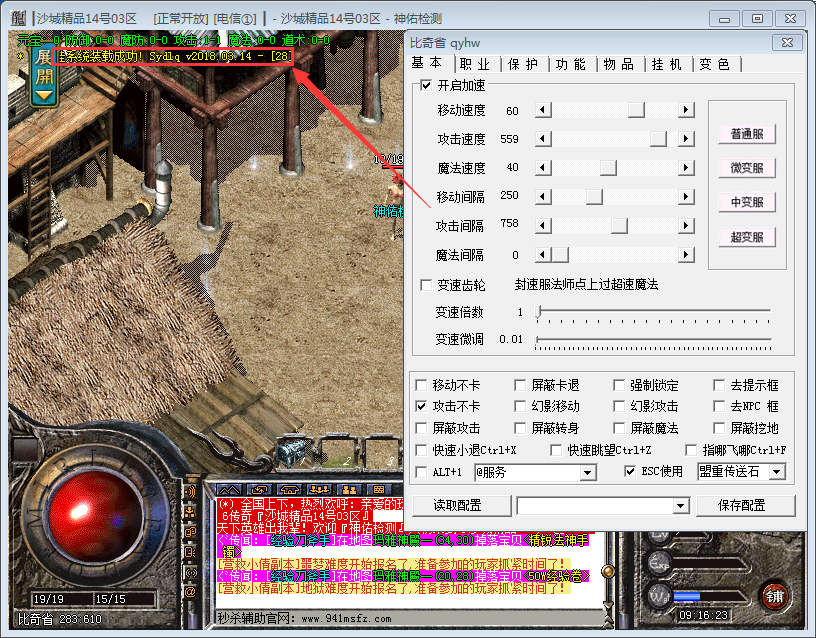Select the 超变服 preset button
This screenshot has width=816, height=638.
click(747, 237)
